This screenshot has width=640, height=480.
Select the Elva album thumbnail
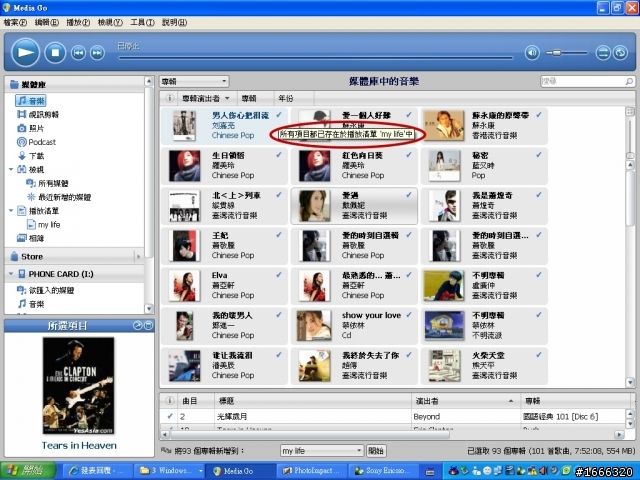pos(184,285)
